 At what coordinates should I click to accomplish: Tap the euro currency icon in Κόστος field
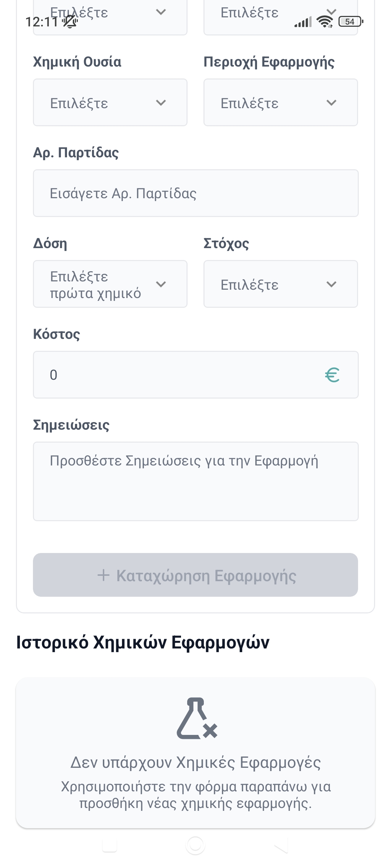pyautogui.click(x=332, y=375)
